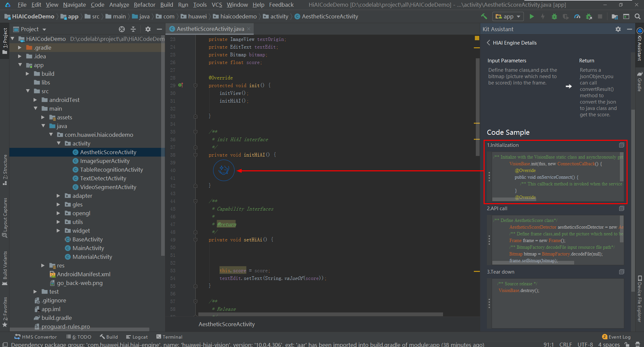
Task: Click the Search Everywhere magnifier icon
Action: pyautogui.click(x=637, y=16)
